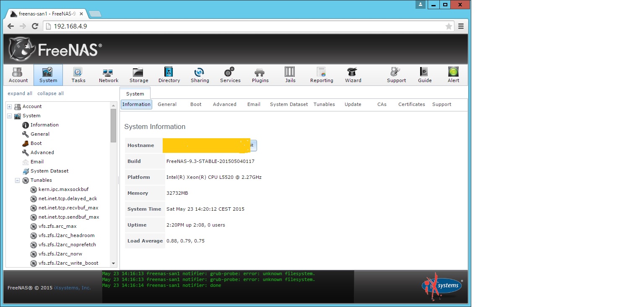644x307 pixels.
Task: Switch to the Update tab
Action: click(353, 104)
